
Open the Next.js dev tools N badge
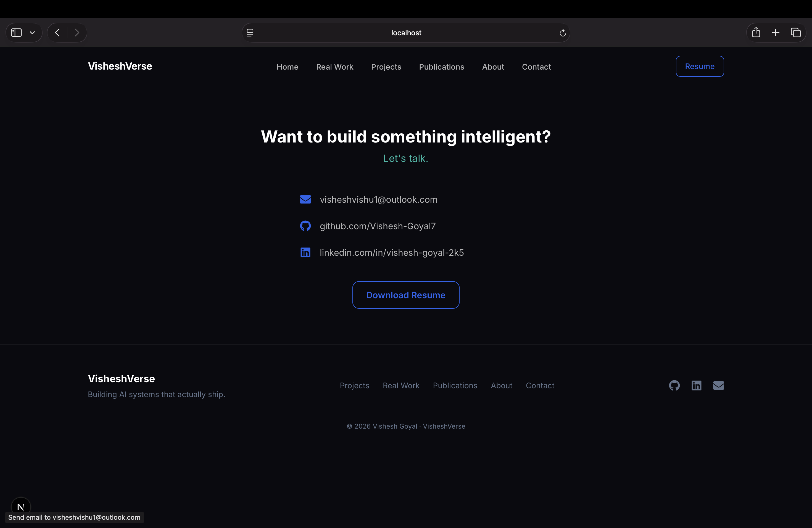(21, 507)
